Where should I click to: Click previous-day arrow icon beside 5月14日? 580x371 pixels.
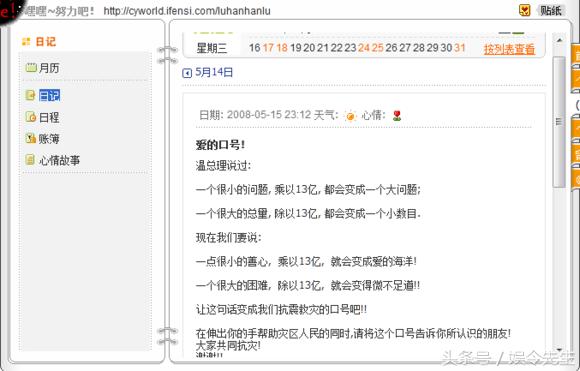[x=187, y=73]
